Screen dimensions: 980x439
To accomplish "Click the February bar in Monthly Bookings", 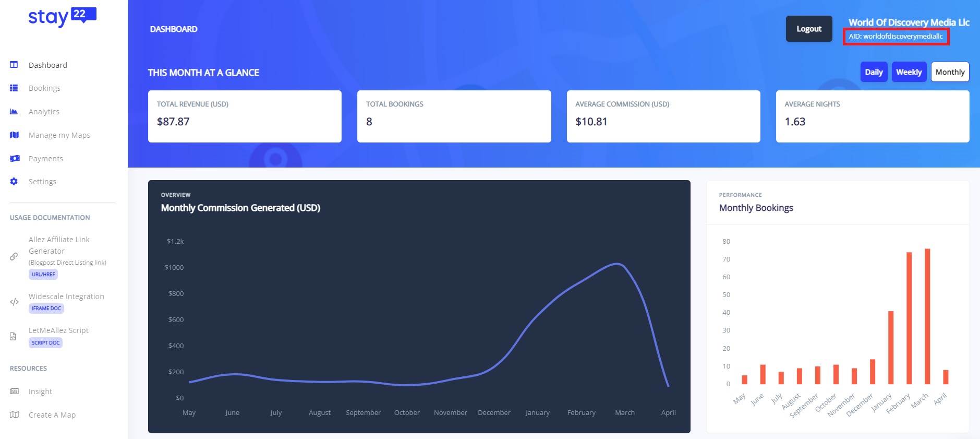I will pyautogui.click(x=909, y=318).
